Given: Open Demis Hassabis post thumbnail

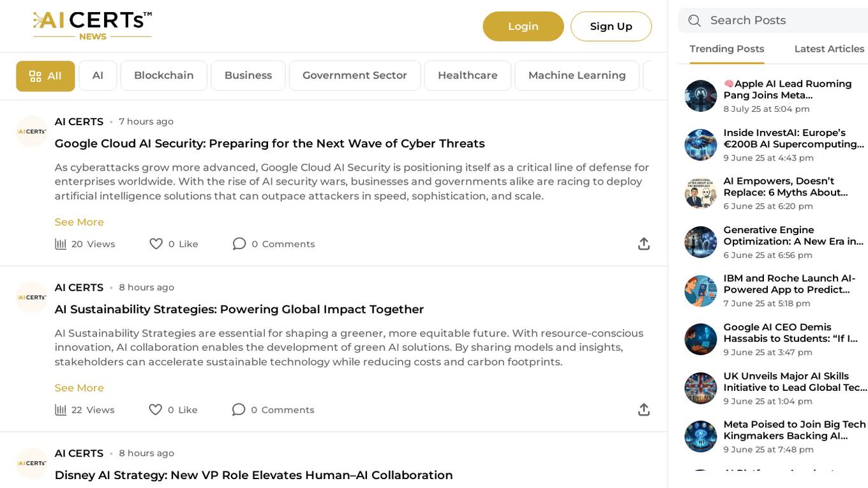Looking at the screenshot, I should pyautogui.click(x=701, y=339).
